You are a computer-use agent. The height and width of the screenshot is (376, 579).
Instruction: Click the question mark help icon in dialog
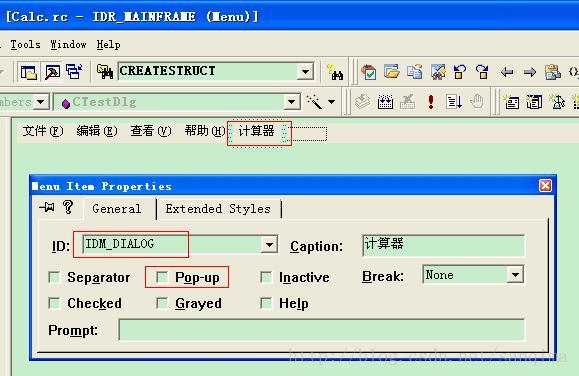pyautogui.click(x=68, y=207)
